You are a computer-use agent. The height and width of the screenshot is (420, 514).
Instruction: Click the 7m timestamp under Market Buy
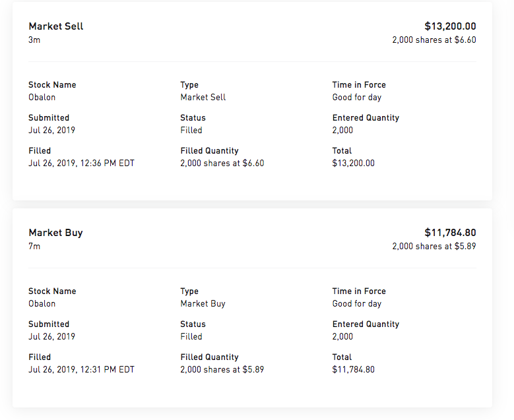[x=34, y=247]
